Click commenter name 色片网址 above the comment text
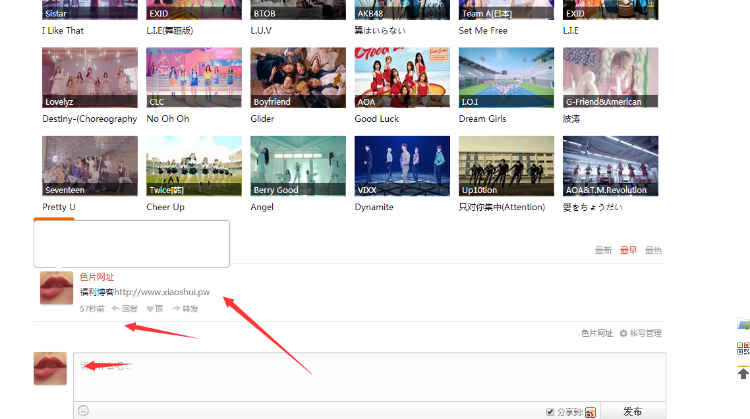 (97, 277)
